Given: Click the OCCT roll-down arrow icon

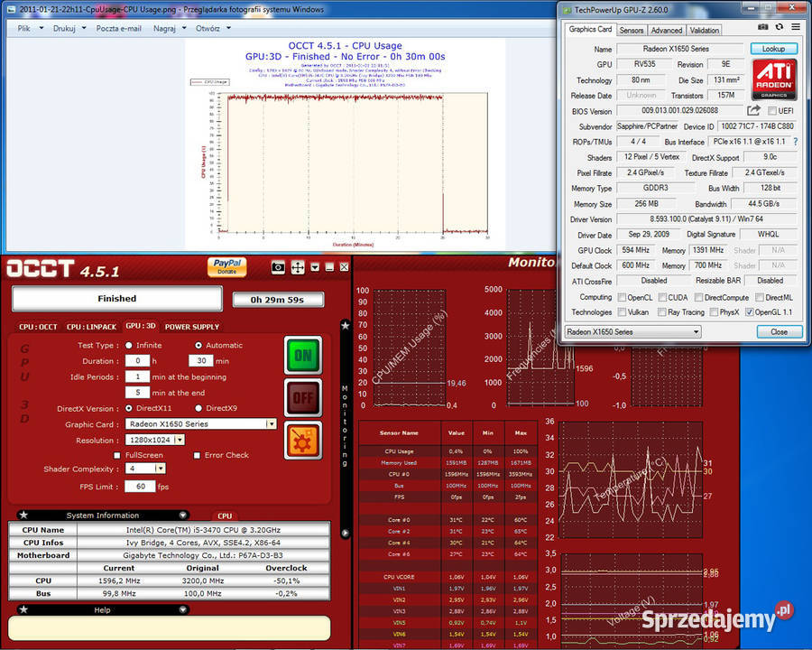Looking at the screenshot, I should coord(315,267).
